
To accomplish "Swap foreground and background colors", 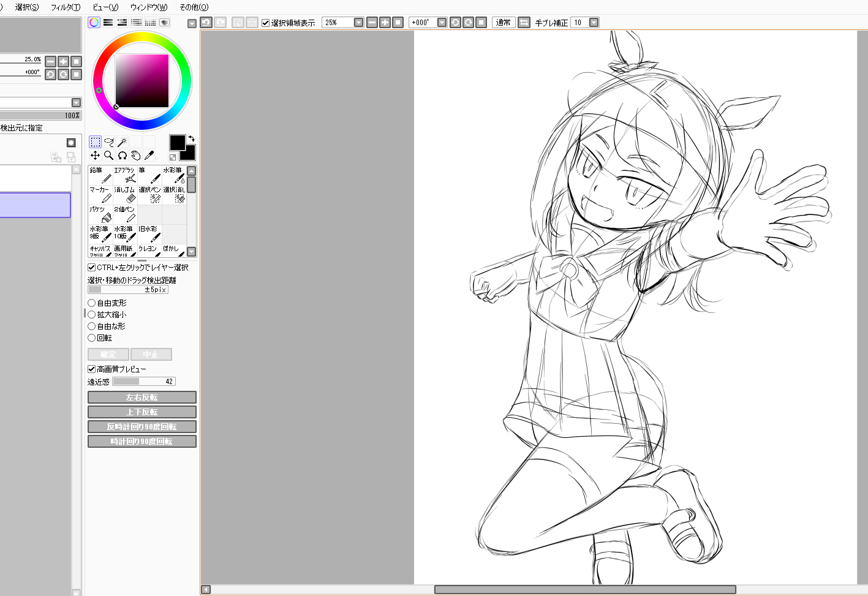I will tap(191, 138).
